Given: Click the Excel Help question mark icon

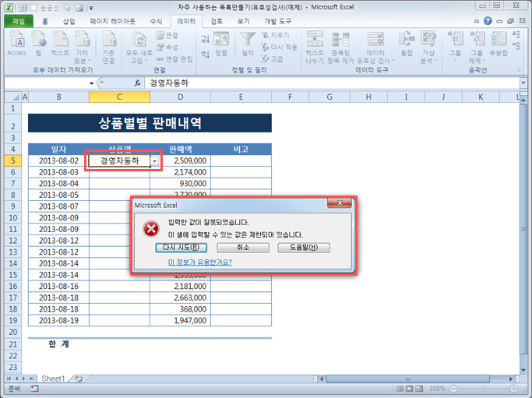Looking at the screenshot, I should (x=488, y=21).
